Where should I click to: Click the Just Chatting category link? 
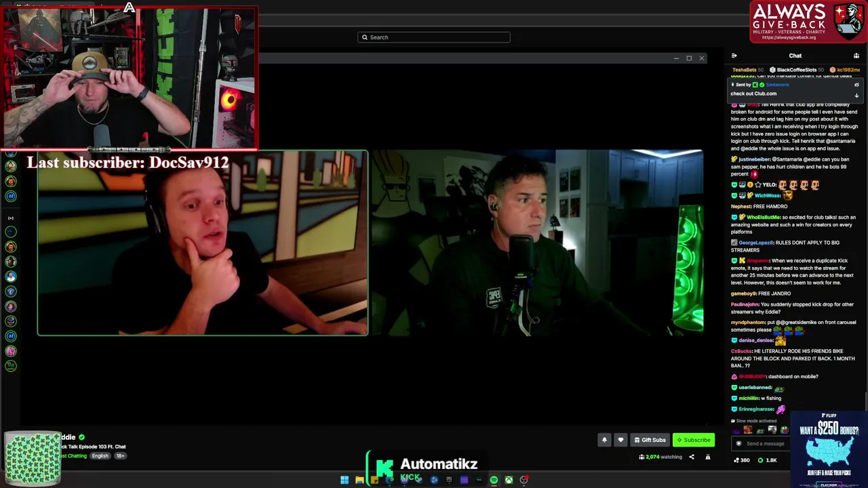[73, 456]
